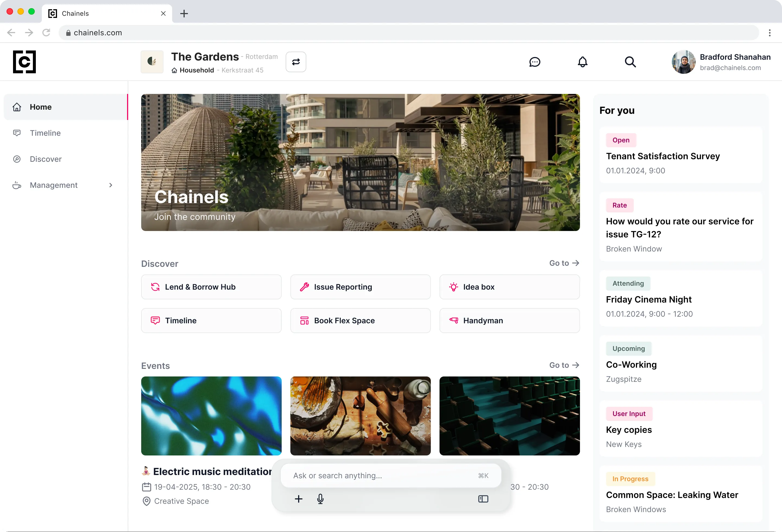
Task: Click the Discover compass icon in the sidebar
Action: (17, 159)
